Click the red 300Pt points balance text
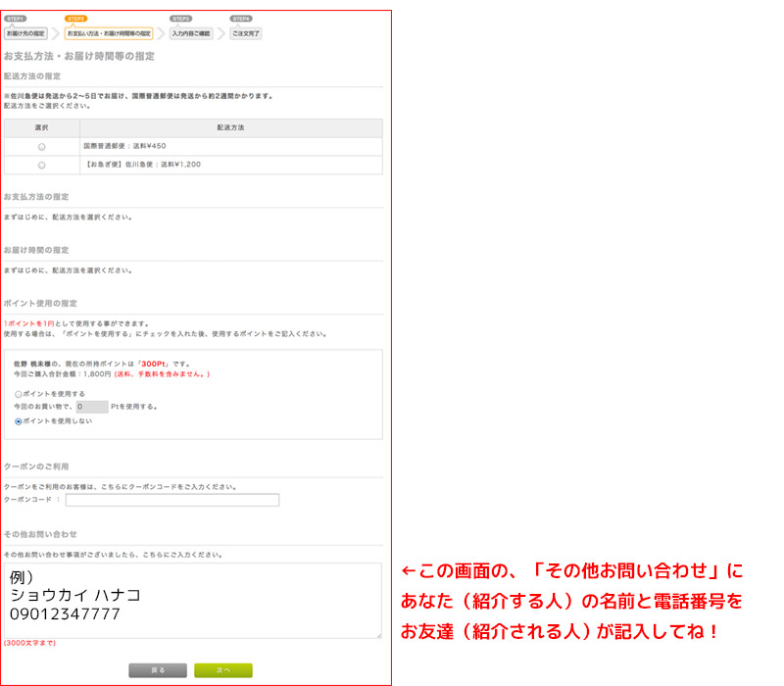This screenshot has width=784, height=686. [153, 364]
